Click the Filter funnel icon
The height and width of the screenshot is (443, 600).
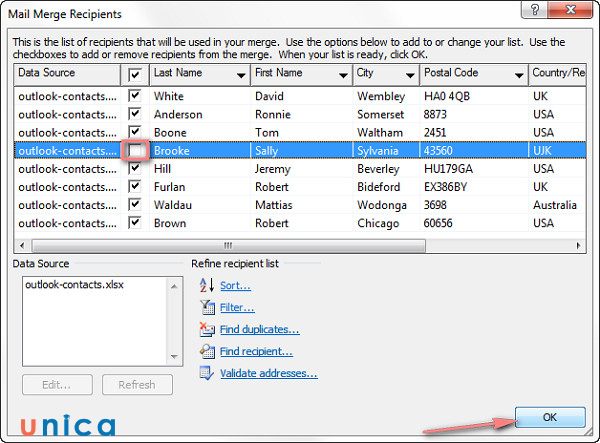tap(207, 307)
